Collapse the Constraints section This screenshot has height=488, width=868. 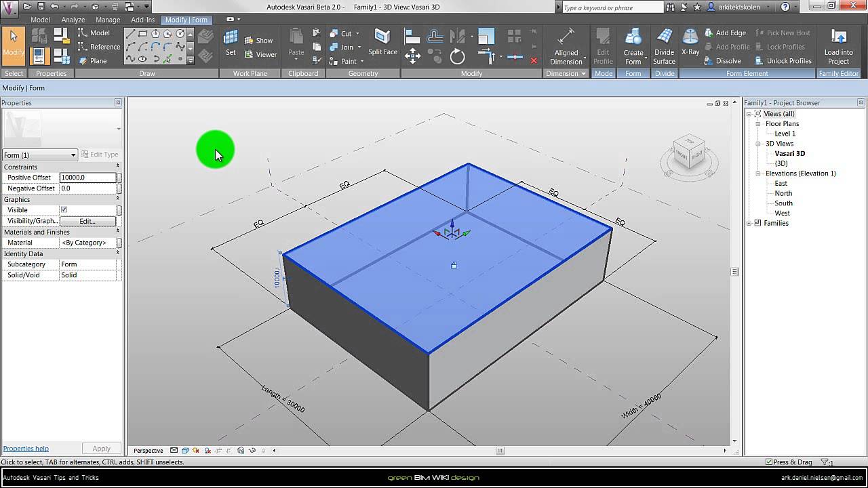(117, 166)
